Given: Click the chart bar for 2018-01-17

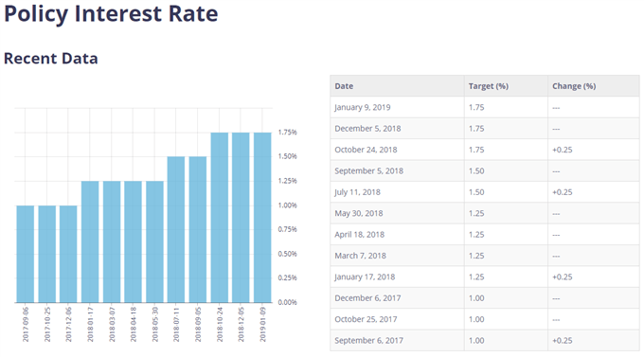Looking at the screenshot, I should tap(90, 242).
